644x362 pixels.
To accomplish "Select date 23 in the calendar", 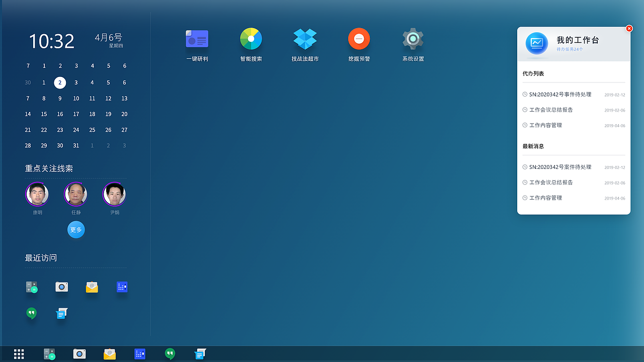I will [60, 130].
